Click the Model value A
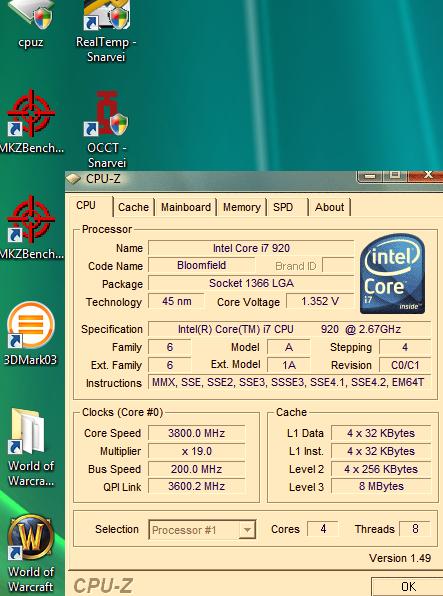This screenshot has height=596, width=443. click(x=289, y=347)
